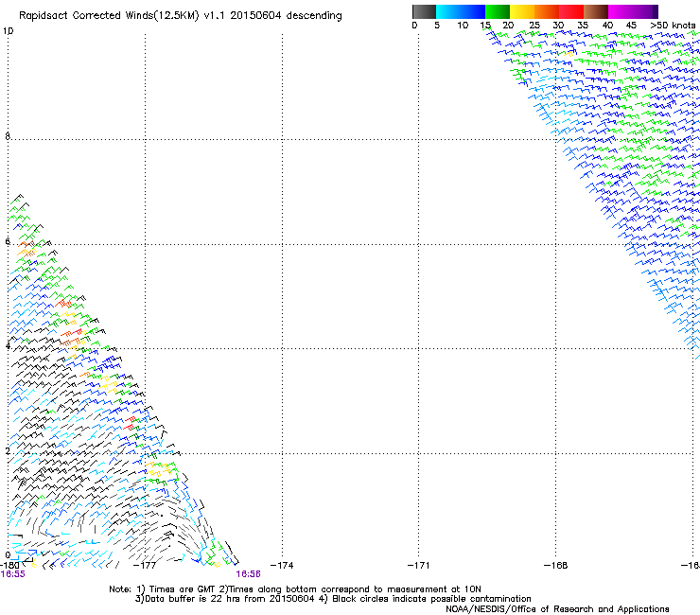
Task: Click the gray 0-5 knots legend segment
Action: click(x=424, y=11)
